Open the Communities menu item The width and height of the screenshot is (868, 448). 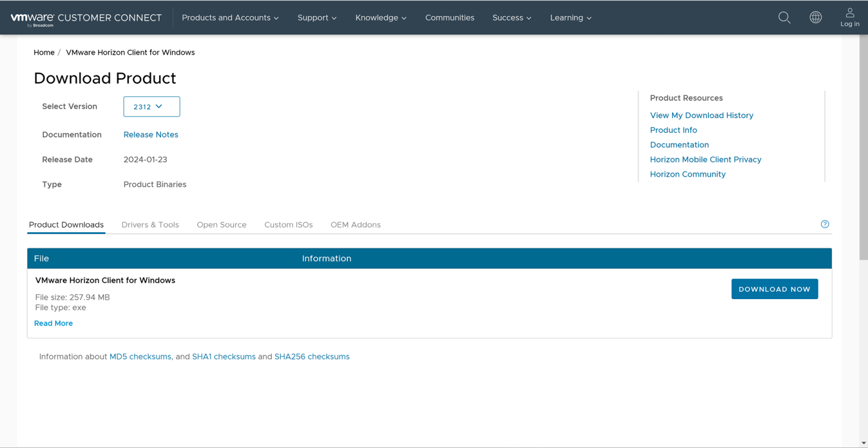[450, 17]
